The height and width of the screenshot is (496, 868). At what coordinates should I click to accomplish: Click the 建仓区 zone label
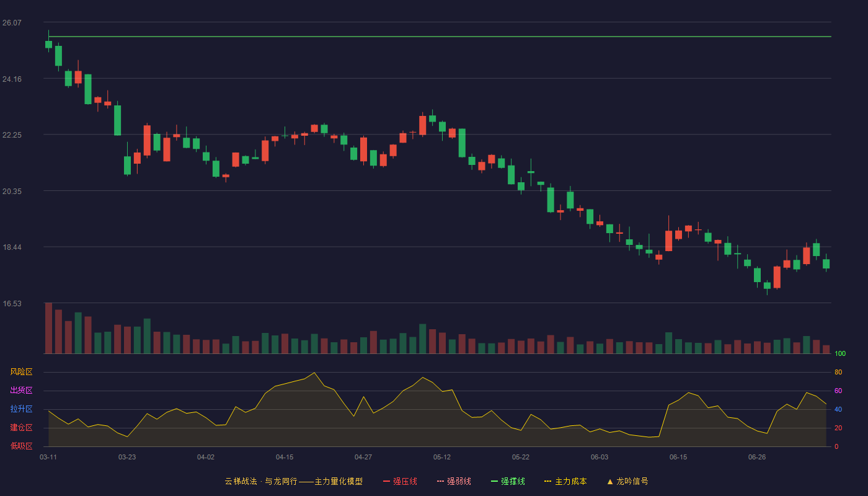[x=21, y=428]
